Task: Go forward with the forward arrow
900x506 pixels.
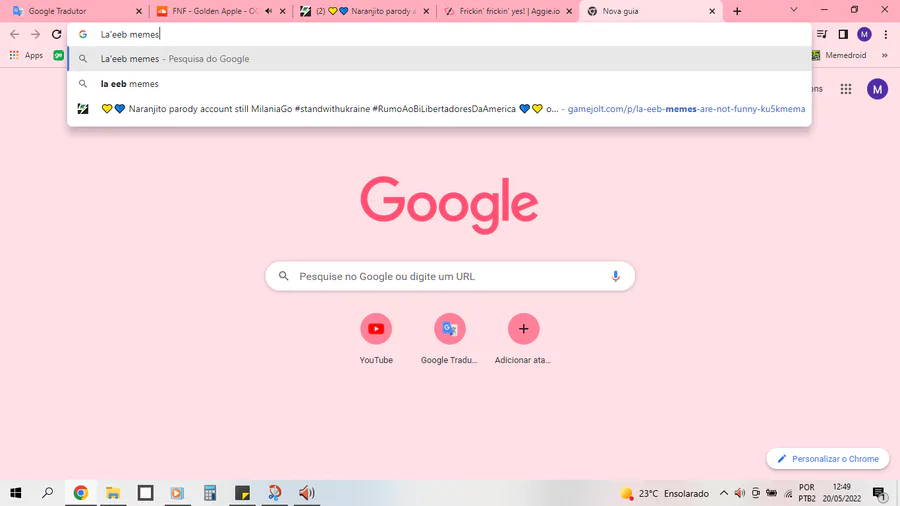Action: point(36,34)
